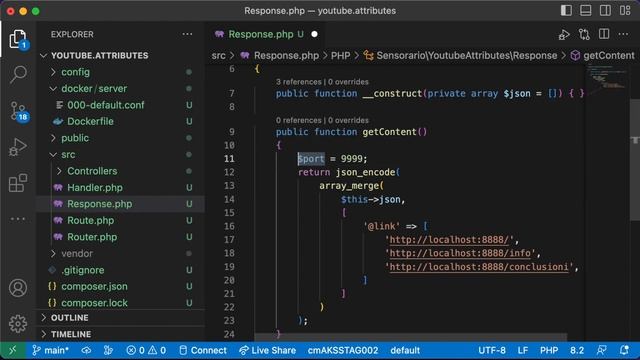Open notifications bell in status bar
The image size is (640, 360).
[x=624, y=350]
